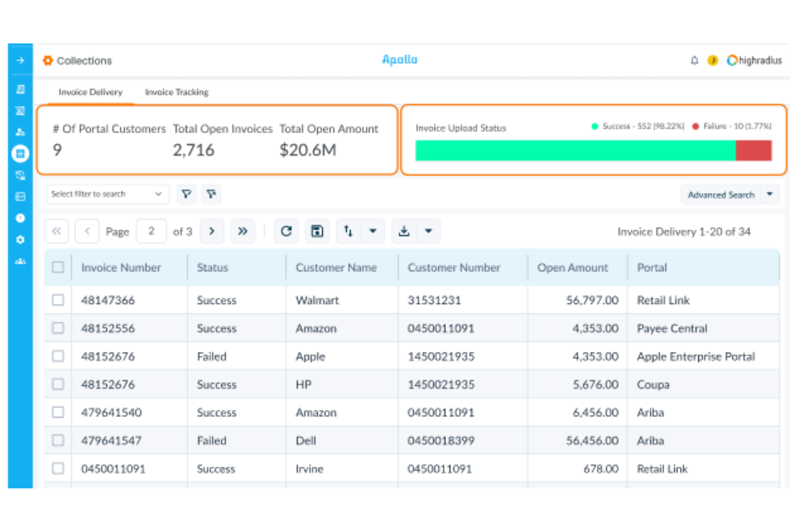
Task: Click the Walmart customer name cell
Action: (x=318, y=300)
